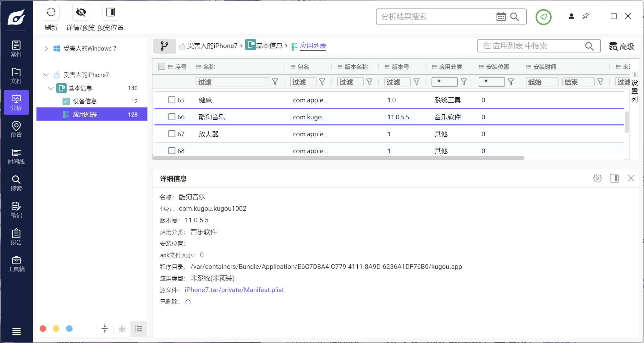Click the 设置列 column settings button
Image resolution: width=644 pixels, height=343 pixels.
point(635,87)
